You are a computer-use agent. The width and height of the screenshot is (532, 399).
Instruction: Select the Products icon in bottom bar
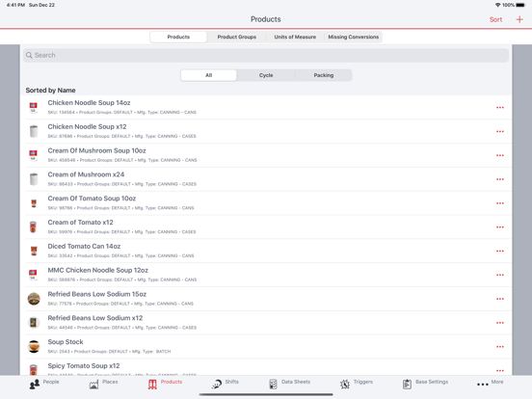[152, 385]
